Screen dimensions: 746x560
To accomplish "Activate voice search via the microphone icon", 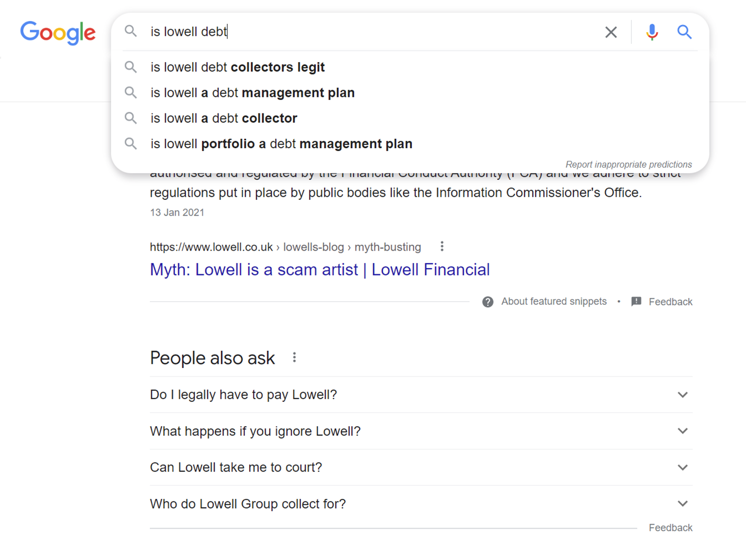I will (652, 32).
